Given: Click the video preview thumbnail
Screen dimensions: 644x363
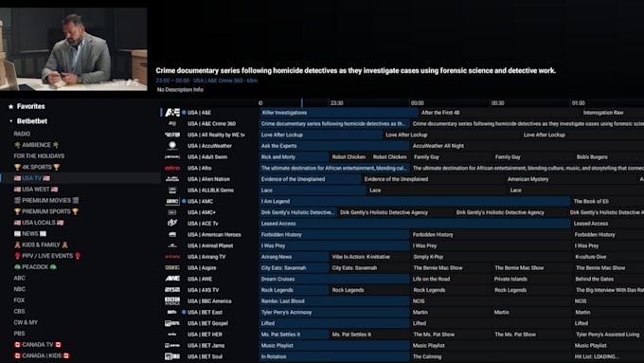Looking at the screenshot, I should coord(74,49).
